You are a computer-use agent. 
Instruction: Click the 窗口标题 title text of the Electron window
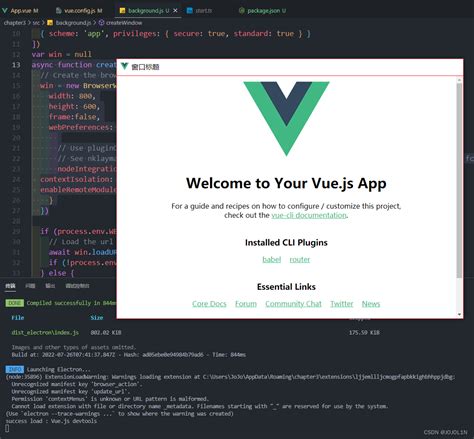pyautogui.click(x=145, y=67)
